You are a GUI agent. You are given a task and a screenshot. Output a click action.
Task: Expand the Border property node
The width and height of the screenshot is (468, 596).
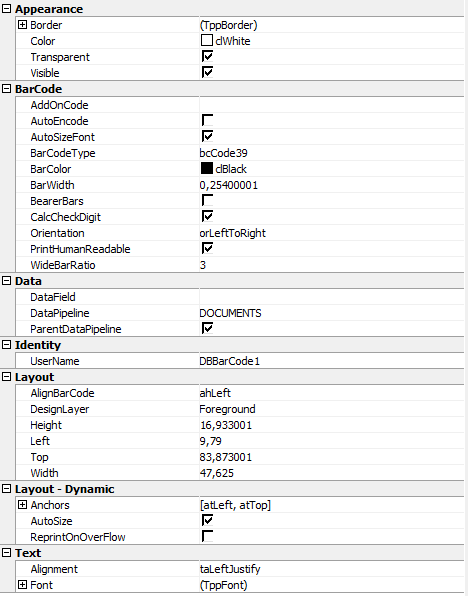(x=22, y=25)
